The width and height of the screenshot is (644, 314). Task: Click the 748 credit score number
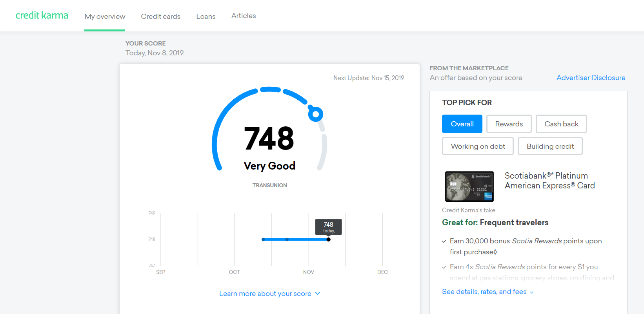point(269,138)
